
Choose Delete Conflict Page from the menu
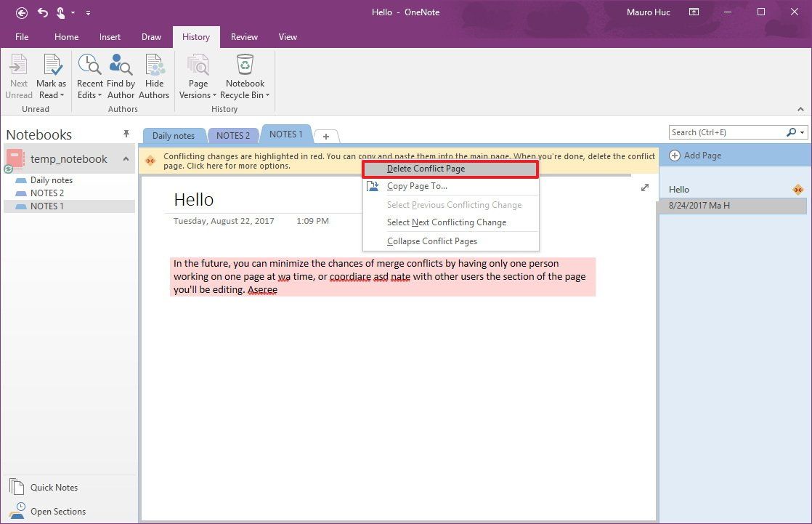426,168
